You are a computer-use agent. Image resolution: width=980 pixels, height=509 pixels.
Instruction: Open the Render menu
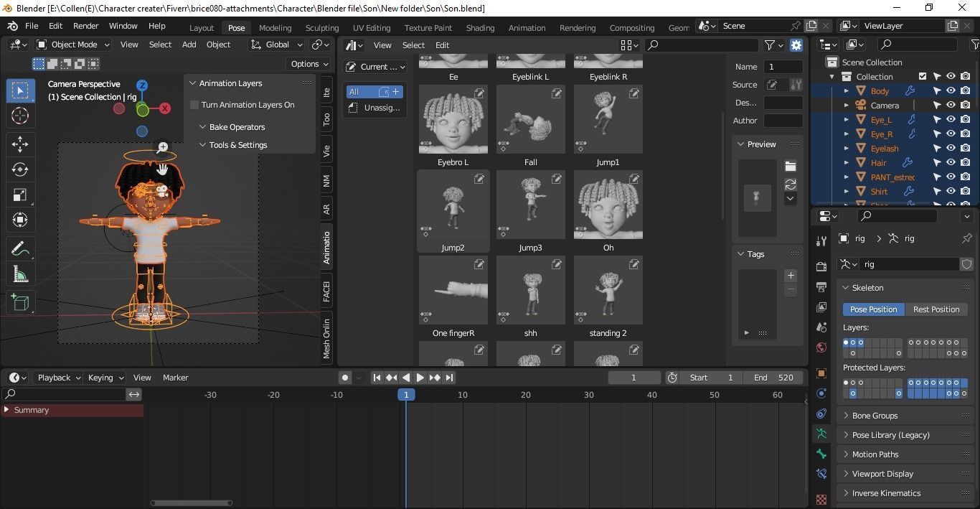(85, 26)
